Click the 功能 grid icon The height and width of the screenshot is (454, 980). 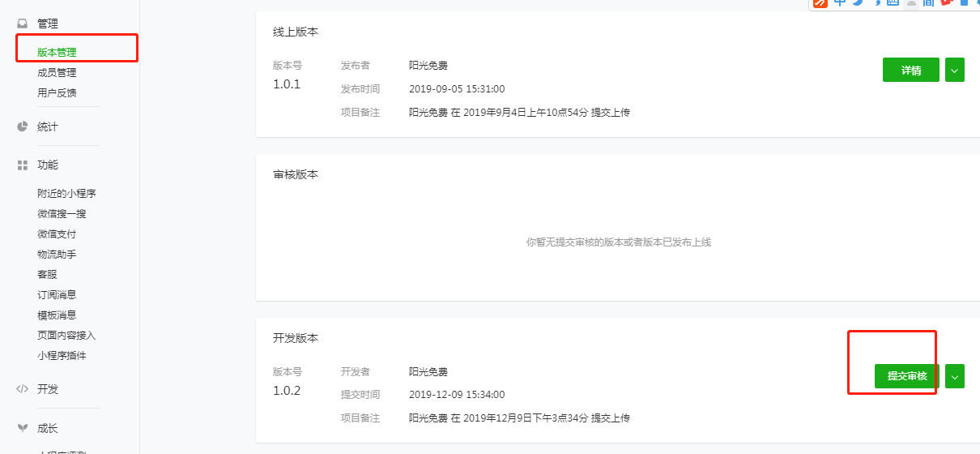tap(22, 165)
